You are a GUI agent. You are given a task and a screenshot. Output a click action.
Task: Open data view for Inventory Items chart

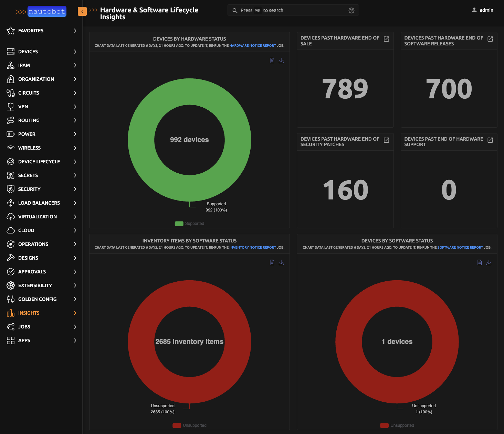272,262
